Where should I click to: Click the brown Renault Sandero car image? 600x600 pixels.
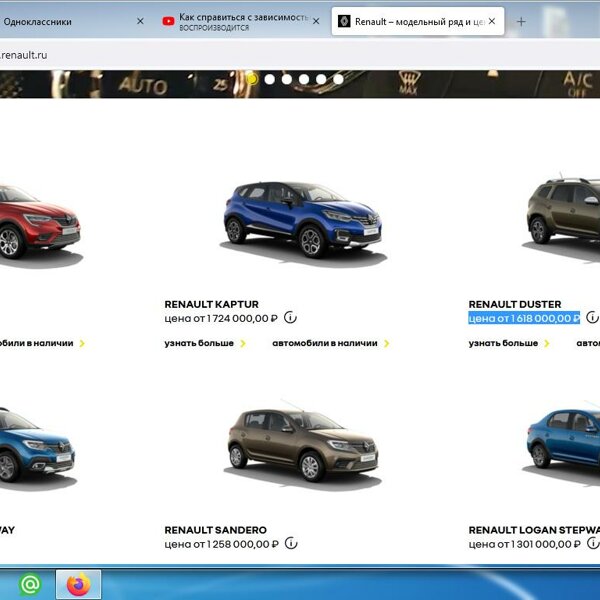tap(302, 446)
